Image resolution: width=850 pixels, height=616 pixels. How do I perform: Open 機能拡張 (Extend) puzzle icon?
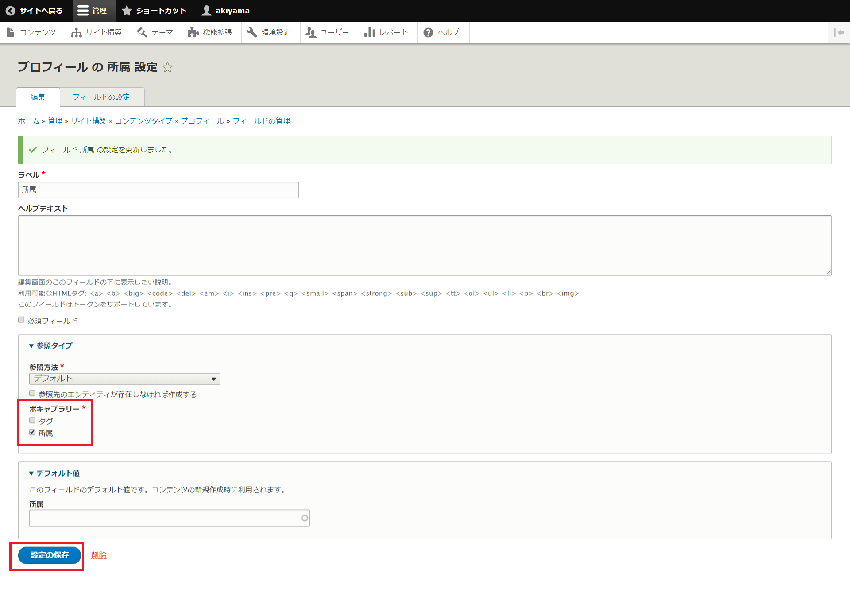[x=193, y=32]
